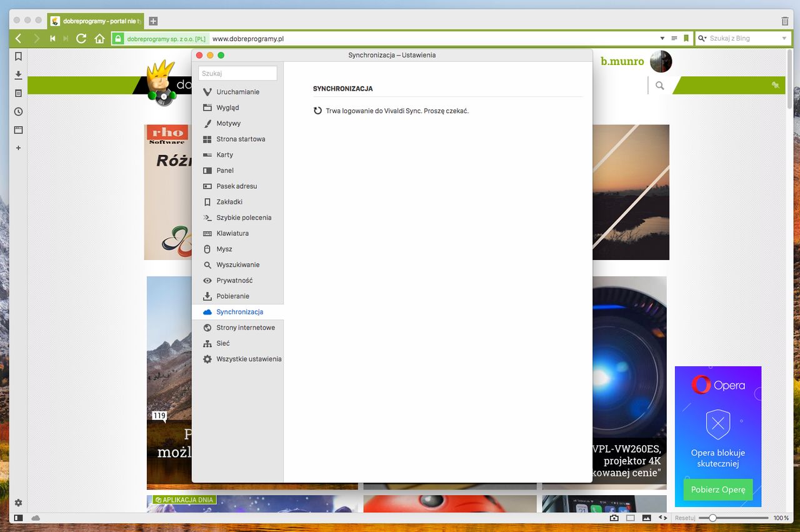Select Mysz in settings sidebar
Image resolution: width=800 pixels, height=532 pixels.
[x=237, y=249]
